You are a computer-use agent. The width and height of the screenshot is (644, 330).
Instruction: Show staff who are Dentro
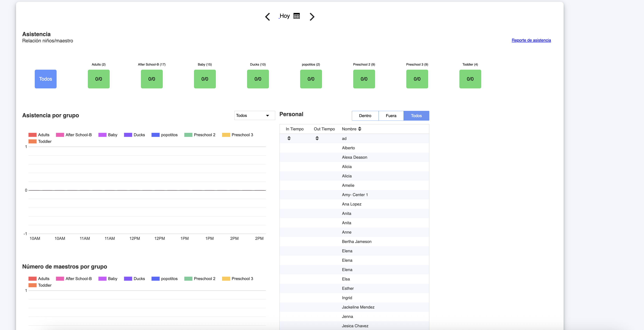[x=365, y=116]
